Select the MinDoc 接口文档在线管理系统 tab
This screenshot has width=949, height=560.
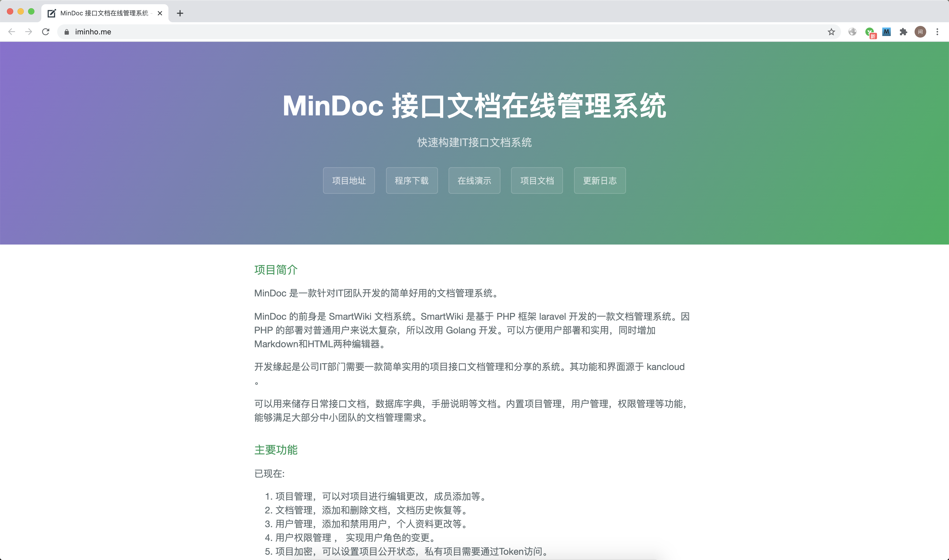point(105,13)
